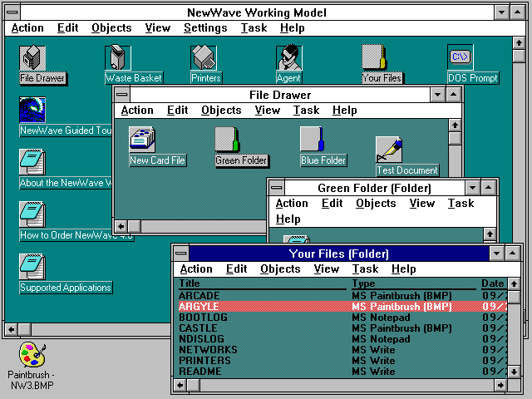The image size is (532, 399).
Task: Select the Supported Applications document icon
Action: pos(32,267)
